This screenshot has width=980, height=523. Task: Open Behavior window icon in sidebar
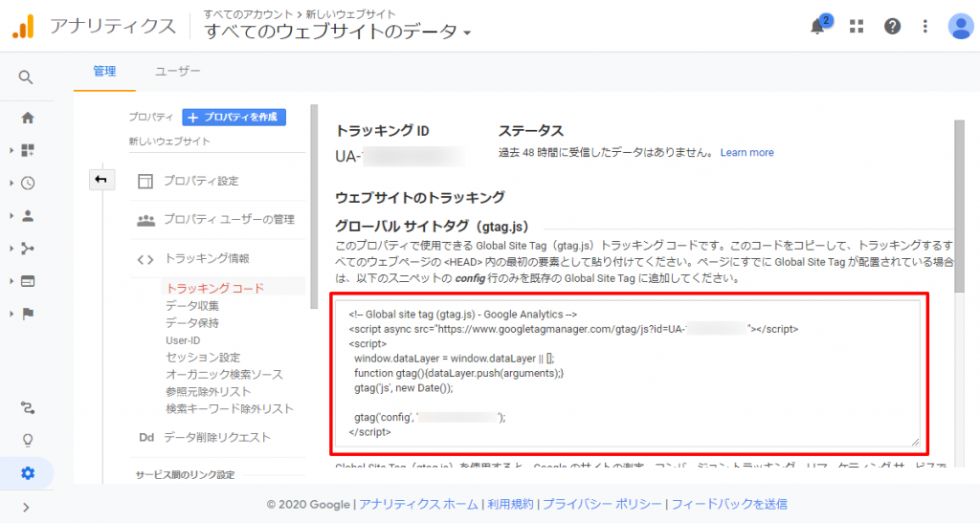coord(28,281)
